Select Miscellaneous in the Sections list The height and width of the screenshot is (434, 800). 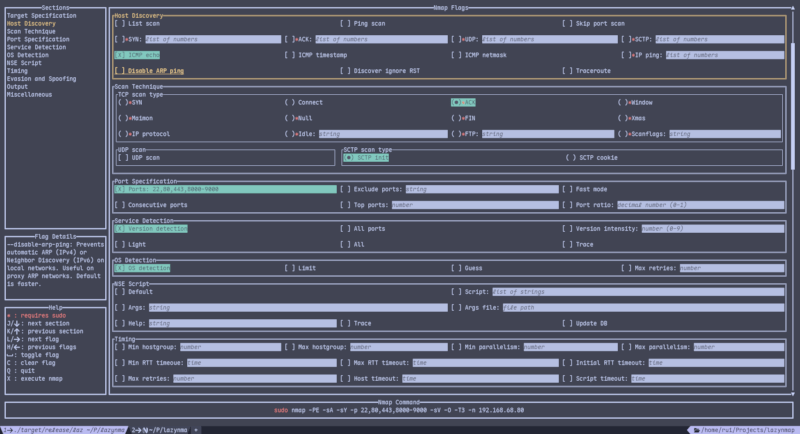(29, 95)
